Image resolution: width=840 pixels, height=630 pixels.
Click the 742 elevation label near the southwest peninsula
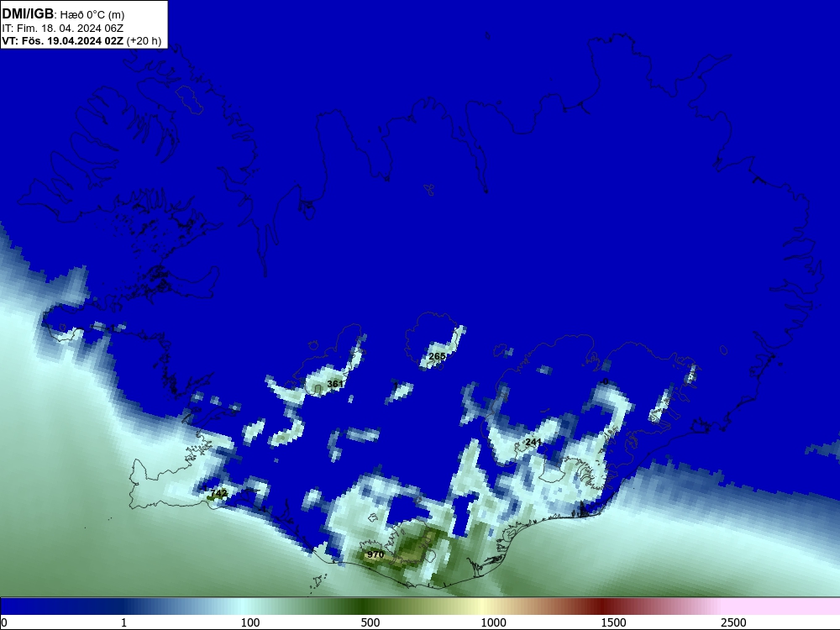[x=218, y=493]
